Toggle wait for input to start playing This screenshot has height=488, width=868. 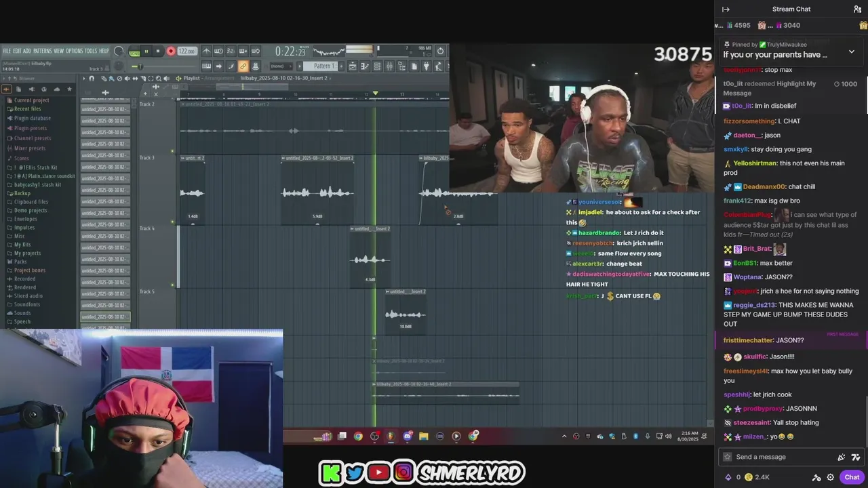(218, 51)
